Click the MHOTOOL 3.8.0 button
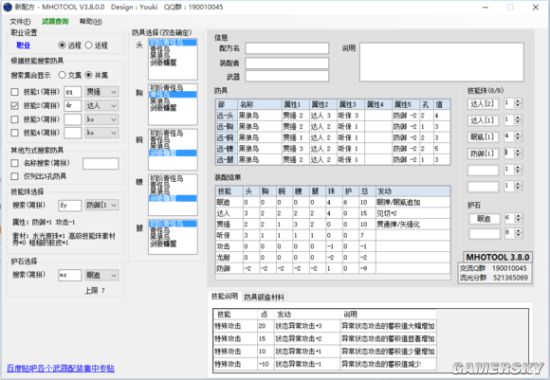The image size is (550, 380). coord(497,257)
